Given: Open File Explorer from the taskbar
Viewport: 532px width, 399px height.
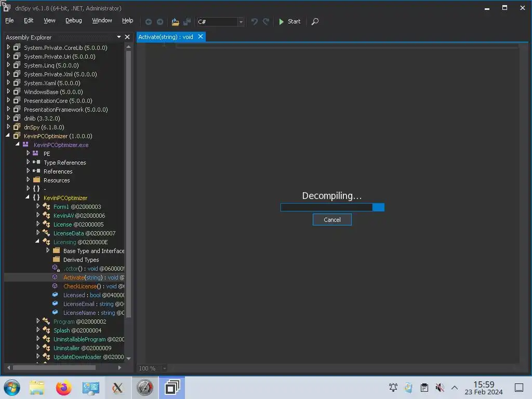Looking at the screenshot, I should (37, 388).
